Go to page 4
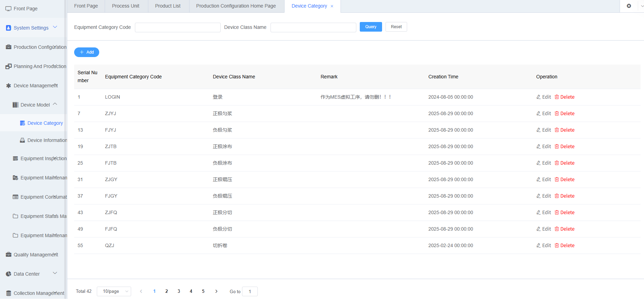 [x=191, y=291]
